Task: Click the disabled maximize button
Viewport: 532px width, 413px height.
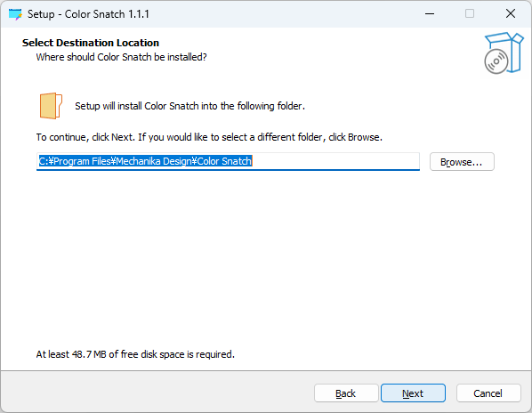Action: click(470, 14)
